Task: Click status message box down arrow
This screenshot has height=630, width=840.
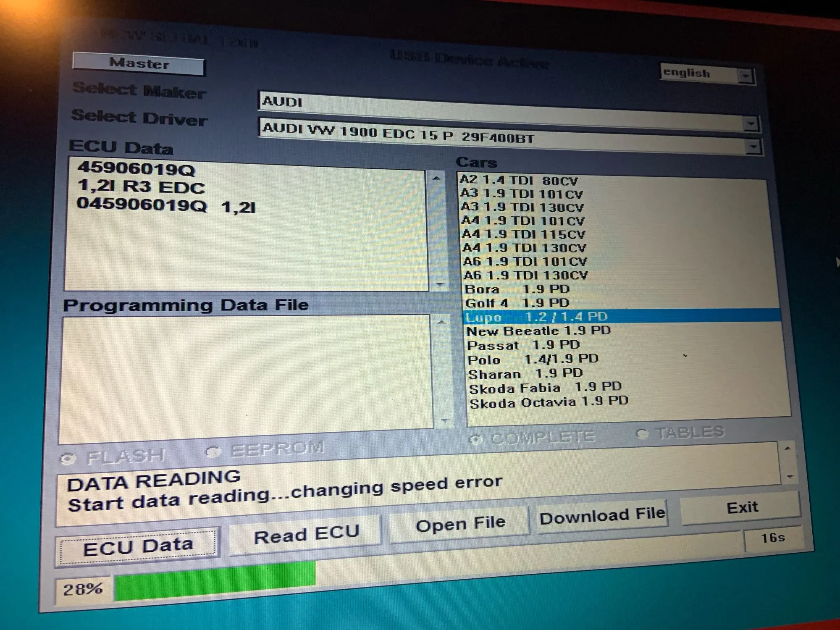Action: [790, 477]
